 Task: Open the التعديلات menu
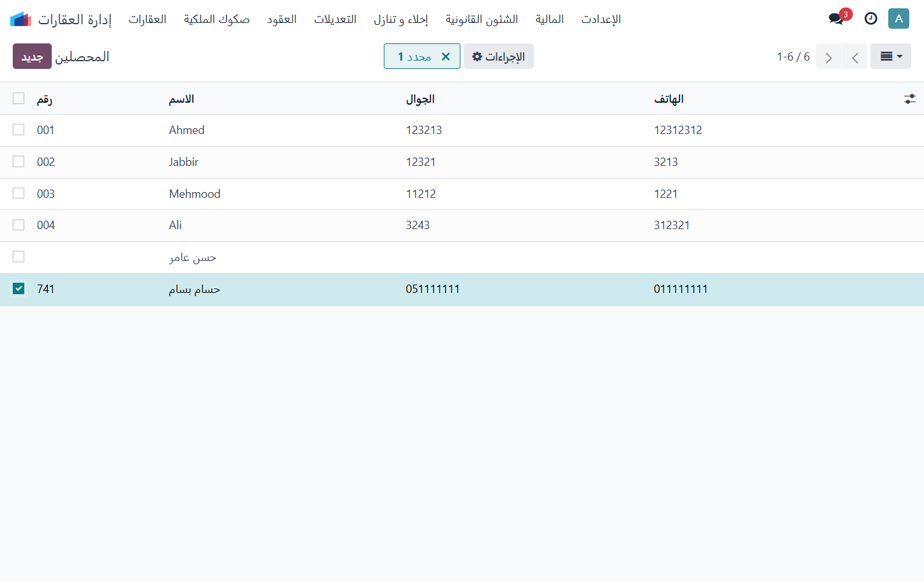pyautogui.click(x=335, y=19)
